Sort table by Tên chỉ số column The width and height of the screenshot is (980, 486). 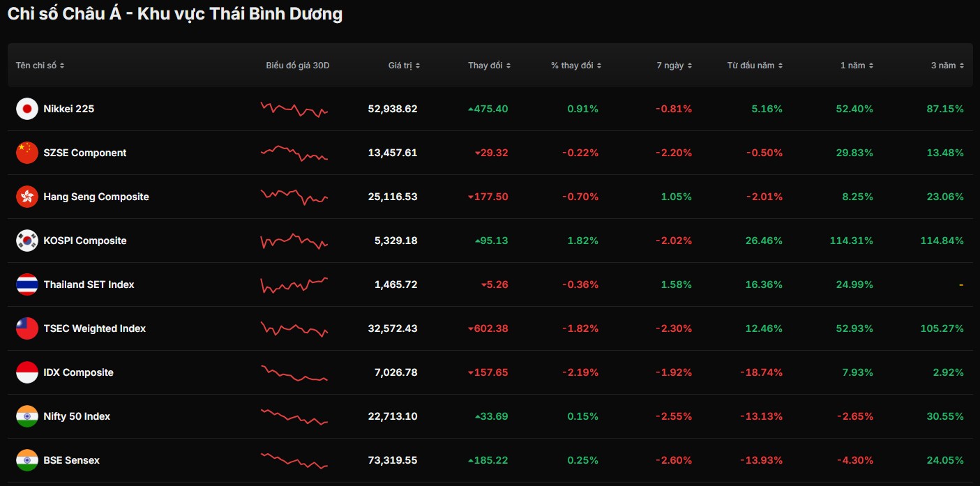point(40,66)
